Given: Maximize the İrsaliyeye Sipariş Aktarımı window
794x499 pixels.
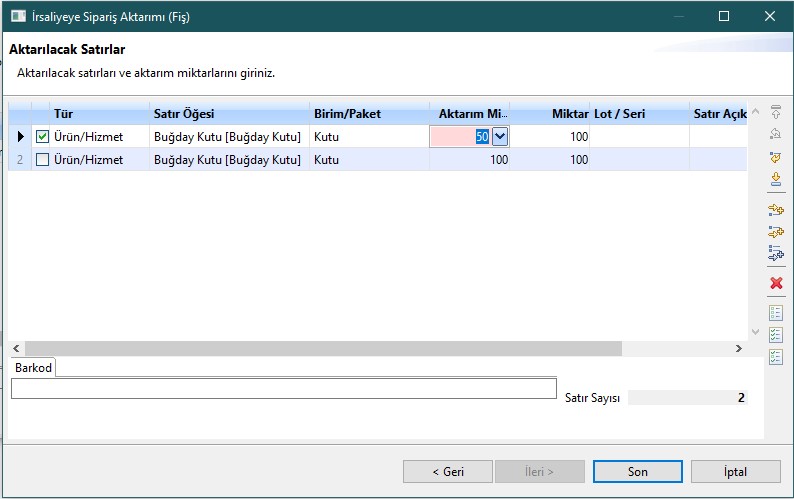Looking at the screenshot, I should tap(724, 16).
